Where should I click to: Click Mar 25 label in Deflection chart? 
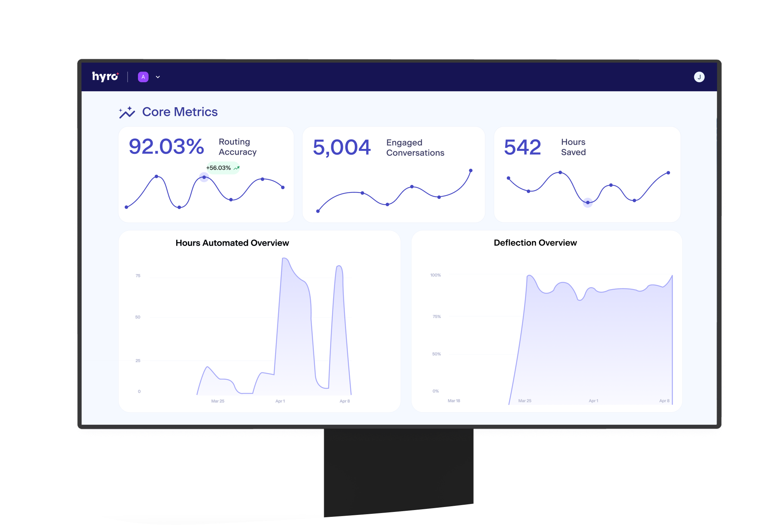pyautogui.click(x=525, y=401)
